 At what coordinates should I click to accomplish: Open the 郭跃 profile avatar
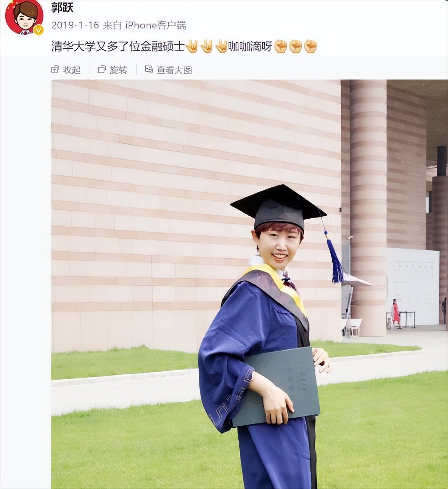click(x=24, y=16)
